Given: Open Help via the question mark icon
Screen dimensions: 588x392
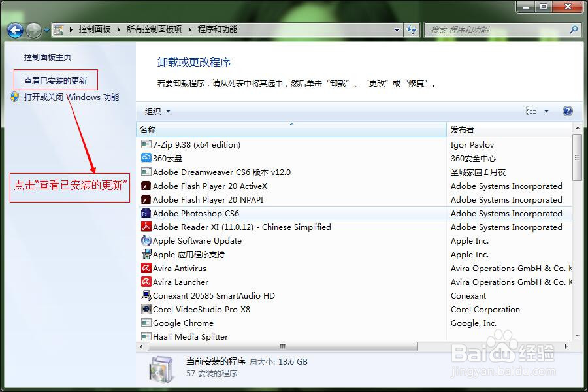Looking at the screenshot, I should tap(567, 110).
